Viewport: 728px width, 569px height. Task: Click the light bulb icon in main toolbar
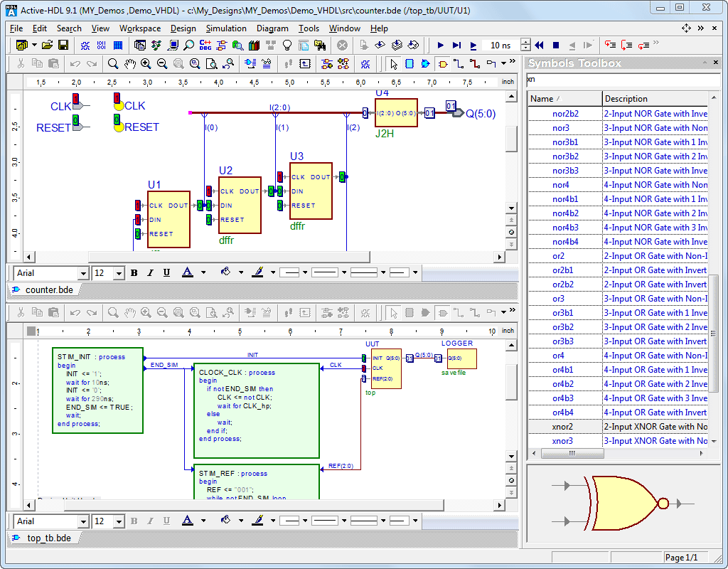[x=287, y=45]
